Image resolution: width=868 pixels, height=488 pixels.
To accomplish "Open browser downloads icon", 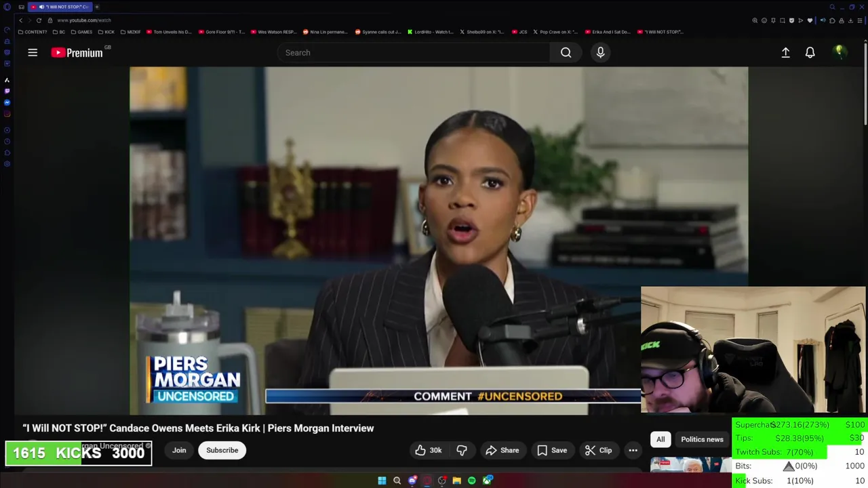I will tap(850, 20).
